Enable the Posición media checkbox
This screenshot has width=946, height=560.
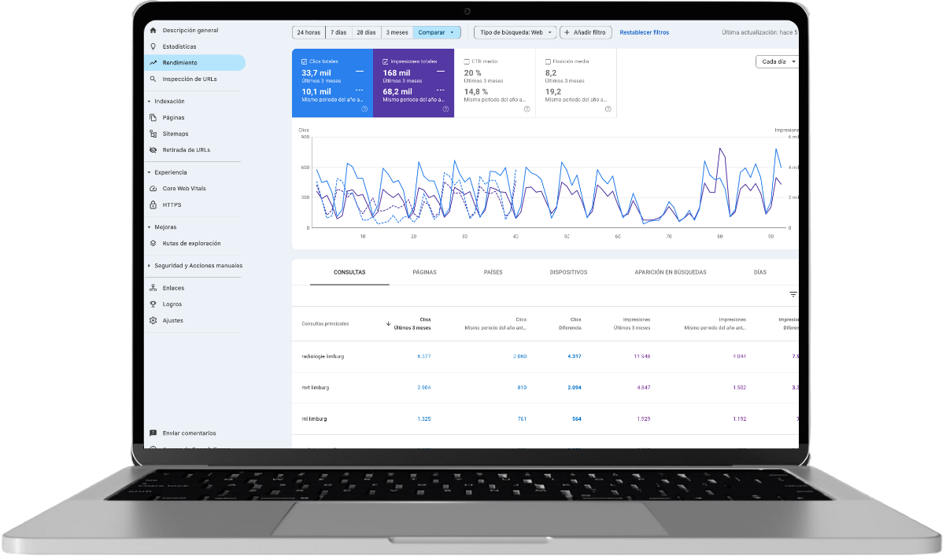pyautogui.click(x=548, y=61)
